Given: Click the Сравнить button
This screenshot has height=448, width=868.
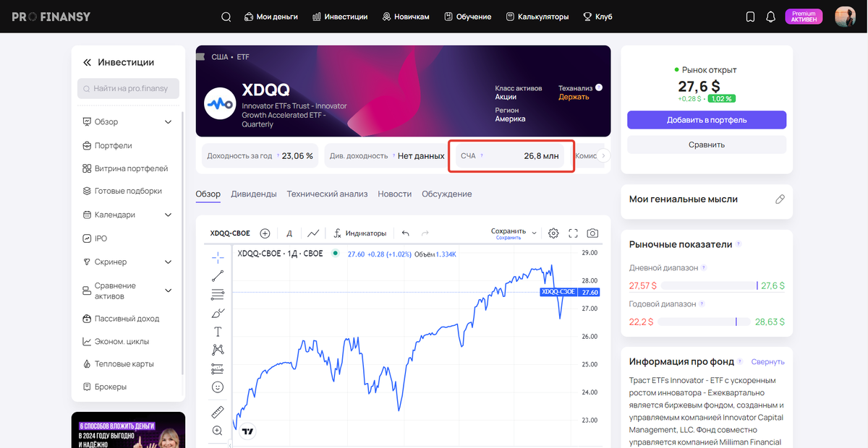Looking at the screenshot, I should (707, 145).
